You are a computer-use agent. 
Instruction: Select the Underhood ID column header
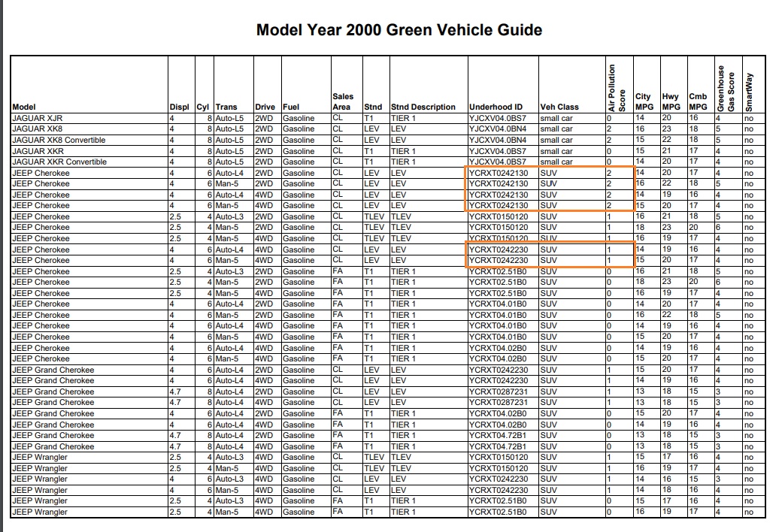click(x=495, y=107)
